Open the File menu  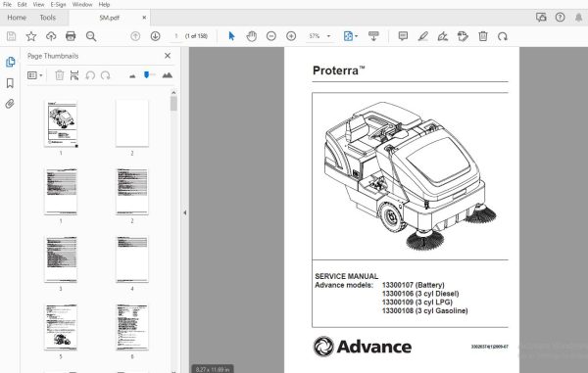(7, 5)
